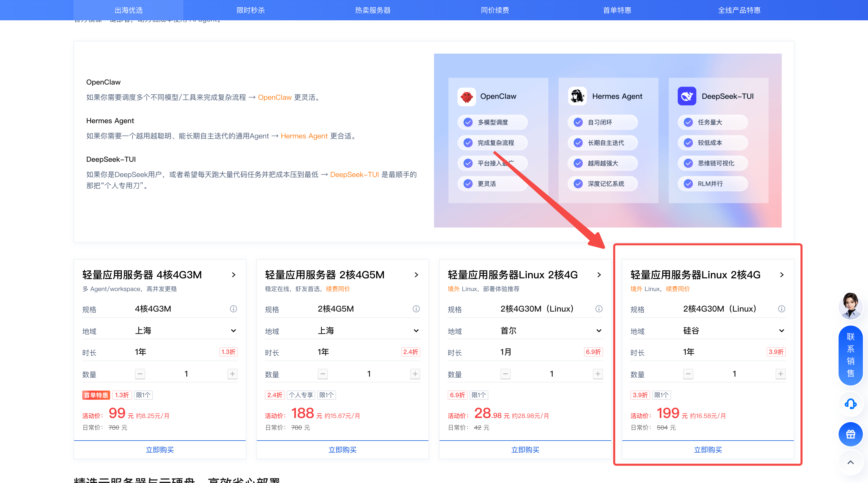Click the OpenClaw red logo icon

tap(466, 96)
